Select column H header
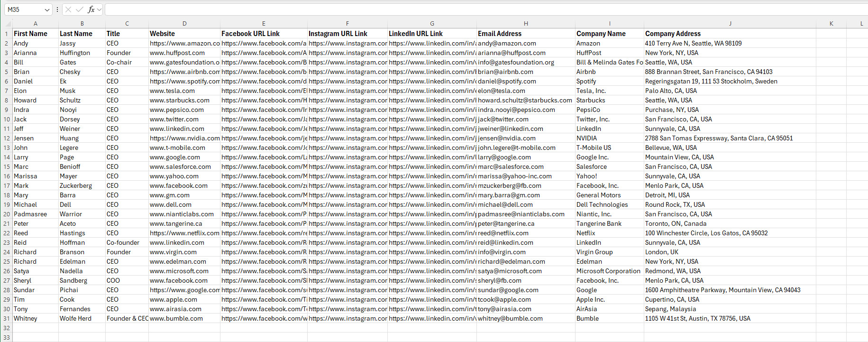868x342 pixels. [x=526, y=23]
